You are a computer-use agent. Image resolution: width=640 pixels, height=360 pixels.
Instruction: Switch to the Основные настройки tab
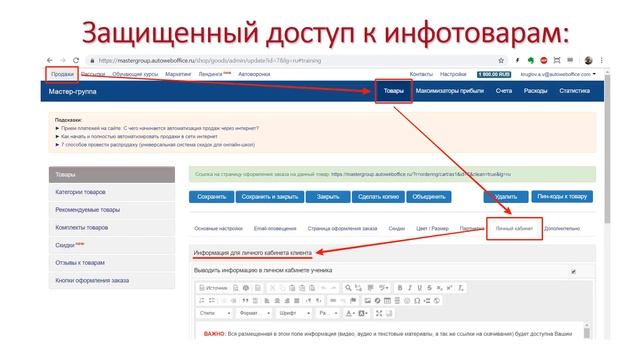click(218, 229)
